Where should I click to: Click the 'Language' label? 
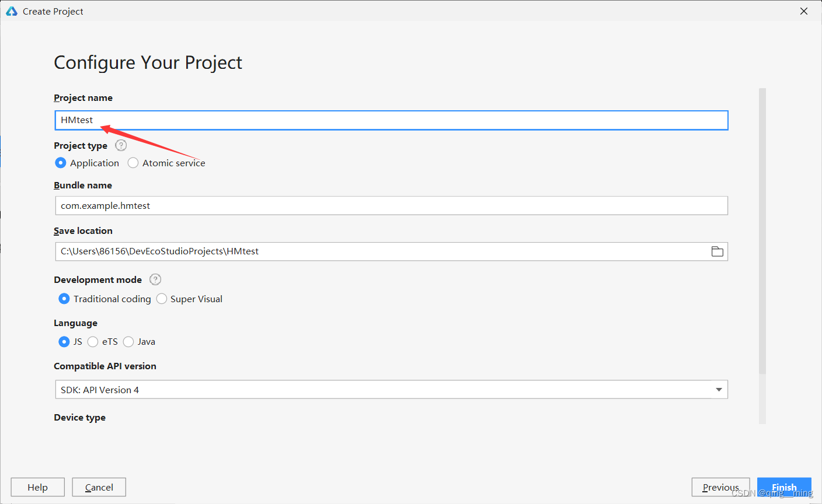click(x=76, y=323)
